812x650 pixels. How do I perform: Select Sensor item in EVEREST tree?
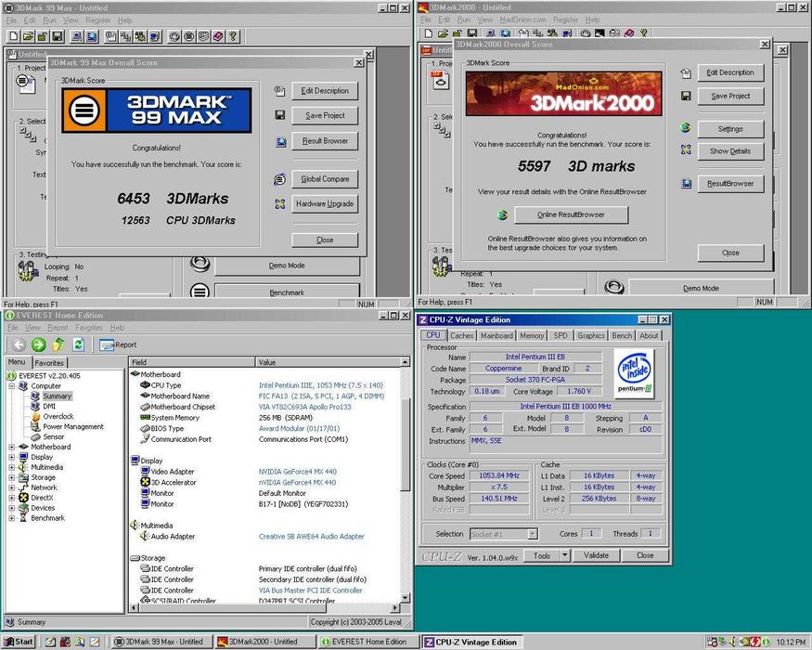point(53,437)
